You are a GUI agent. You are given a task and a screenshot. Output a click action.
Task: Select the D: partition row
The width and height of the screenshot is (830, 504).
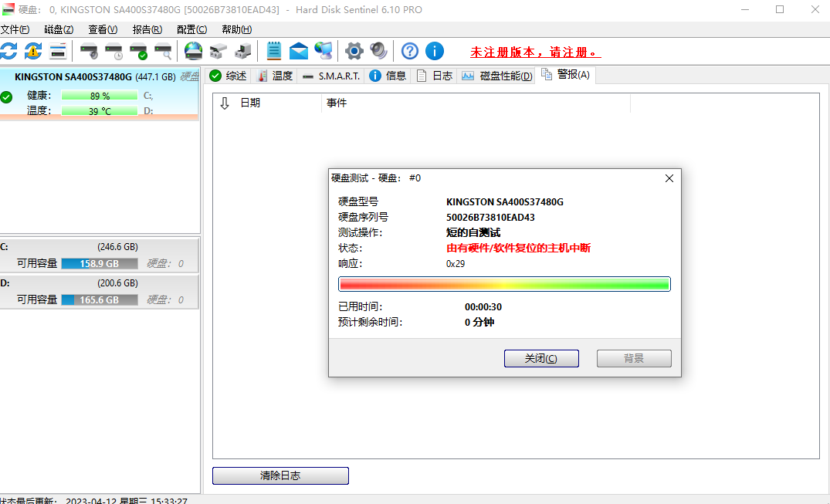click(x=100, y=291)
